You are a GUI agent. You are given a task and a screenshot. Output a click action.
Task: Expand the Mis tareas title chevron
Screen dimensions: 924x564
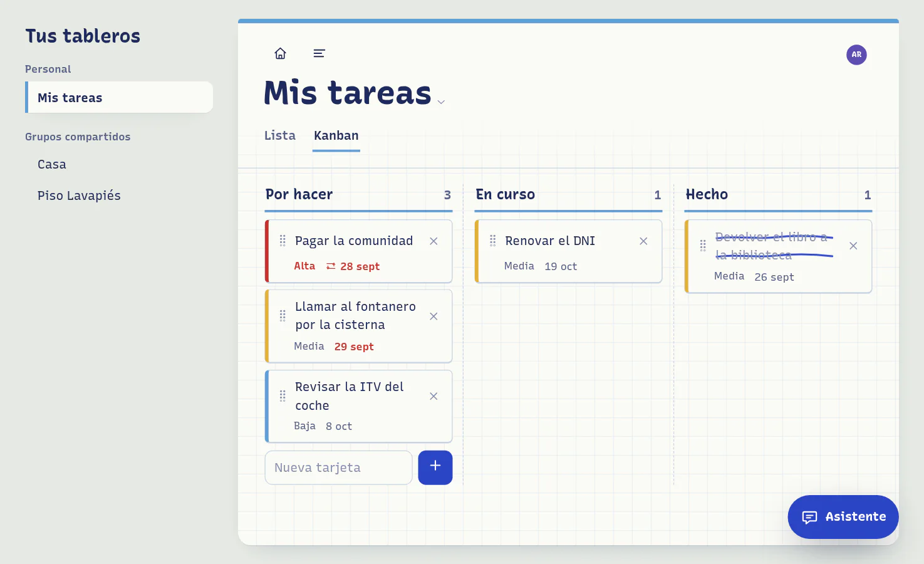tap(441, 102)
